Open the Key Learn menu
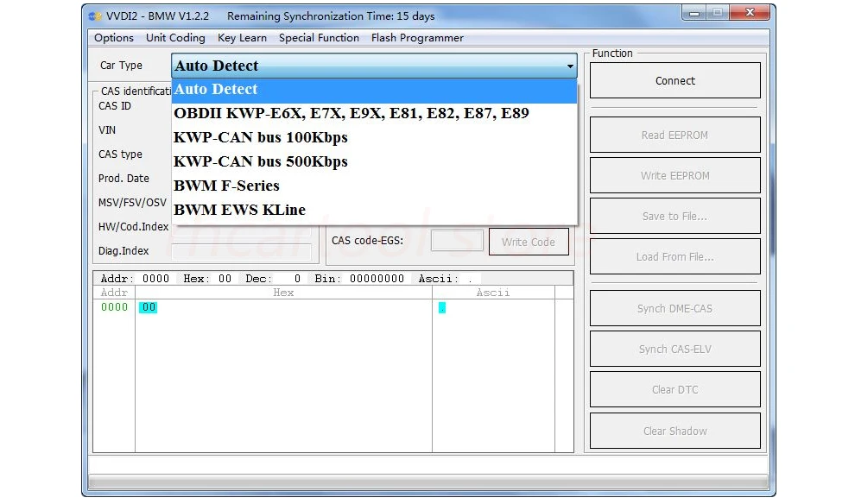The image size is (855, 504). 242,38
